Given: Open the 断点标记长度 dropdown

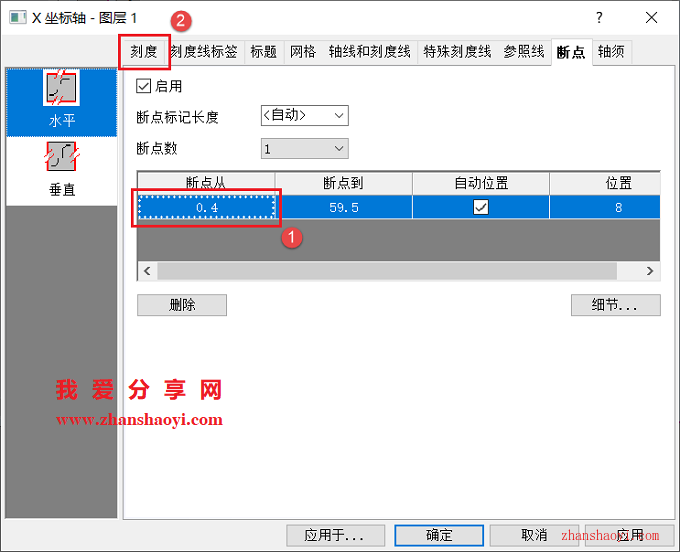Looking at the screenshot, I should pyautogui.click(x=304, y=116).
